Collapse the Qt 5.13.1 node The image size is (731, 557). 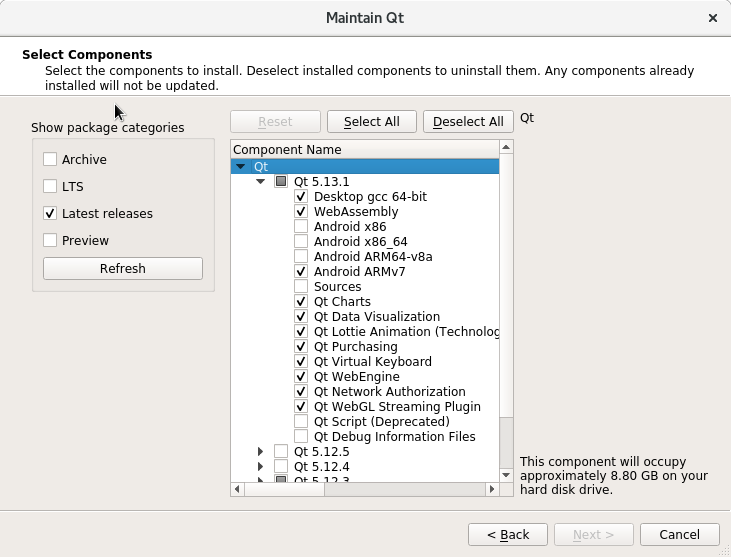pyautogui.click(x=261, y=181)
